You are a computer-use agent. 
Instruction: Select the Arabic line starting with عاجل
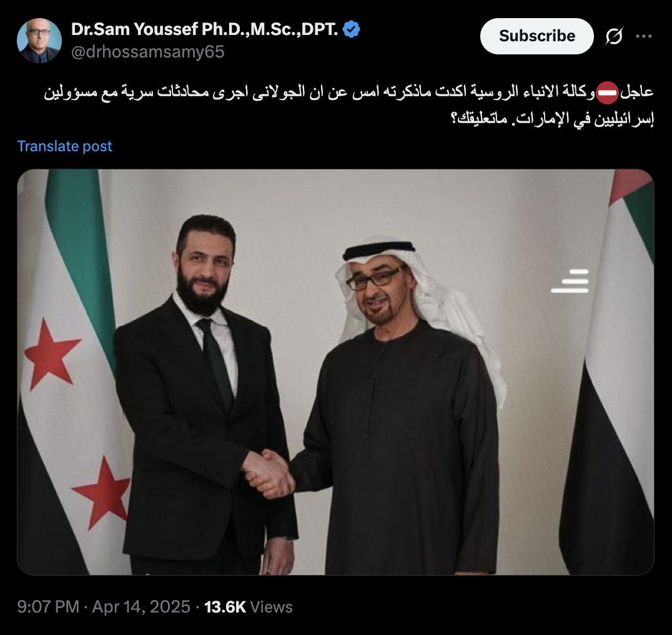click(x=348, y=92)
